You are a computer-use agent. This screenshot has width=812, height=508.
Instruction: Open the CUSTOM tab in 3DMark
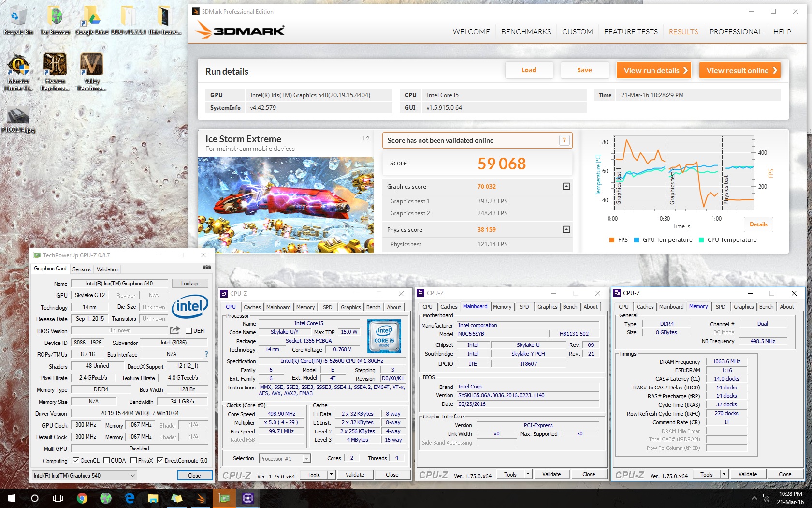point(577,32)
